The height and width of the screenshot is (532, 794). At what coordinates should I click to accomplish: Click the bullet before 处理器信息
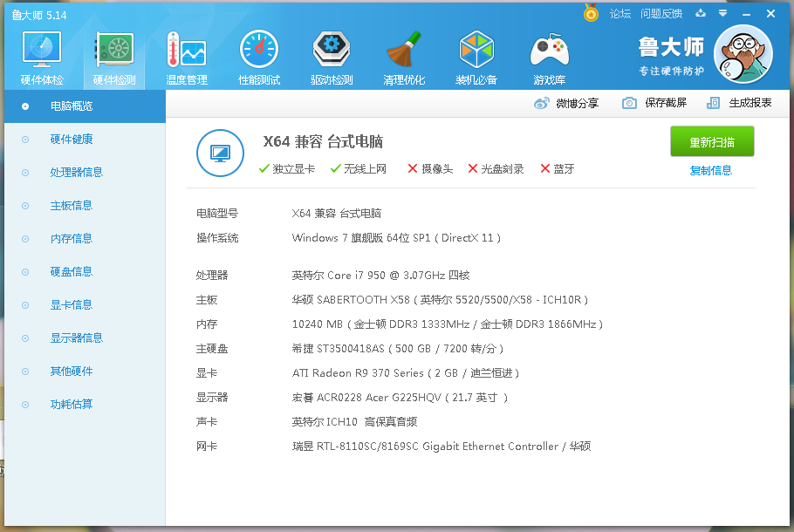pos(25,173)
